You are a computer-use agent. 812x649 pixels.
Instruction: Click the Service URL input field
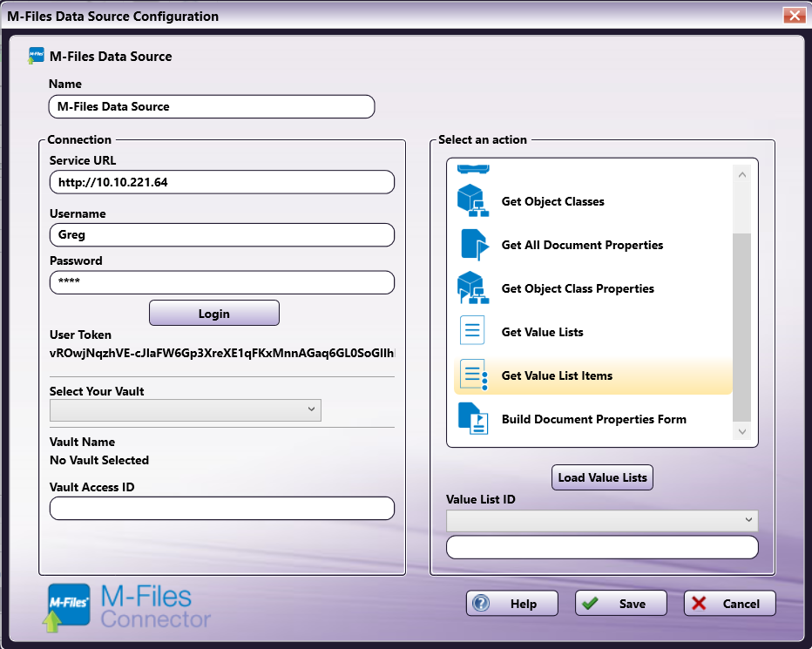[x=221, y=182]
